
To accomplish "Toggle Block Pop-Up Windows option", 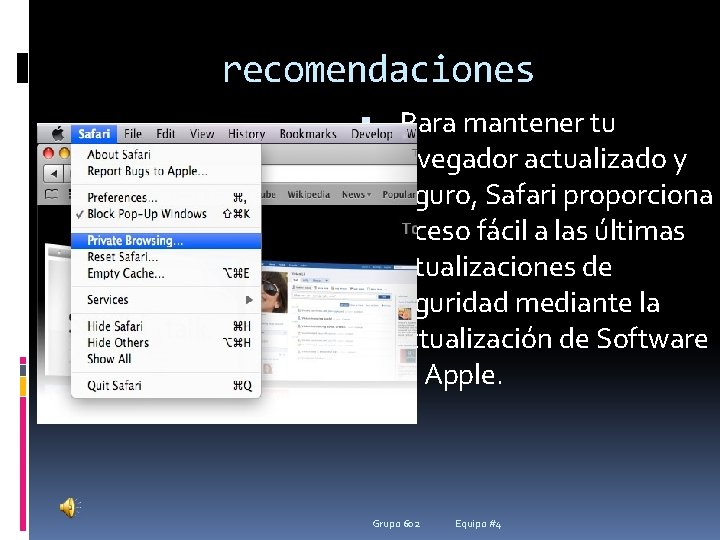I will (x=166, y=214).
